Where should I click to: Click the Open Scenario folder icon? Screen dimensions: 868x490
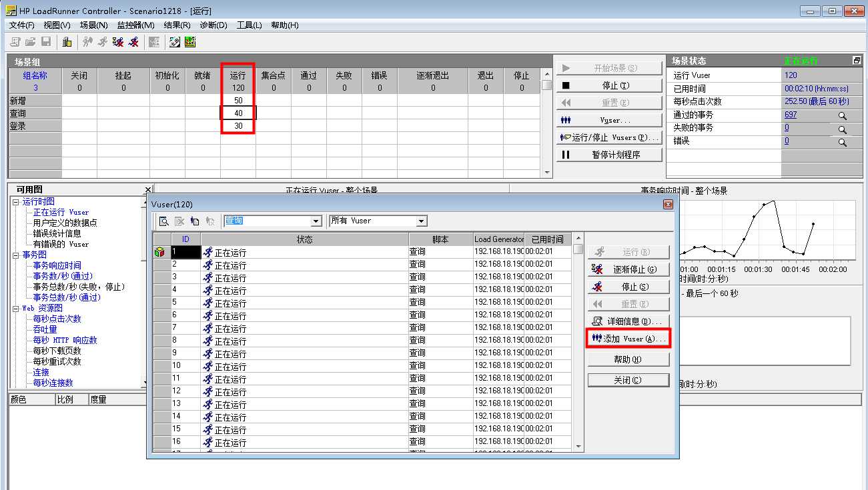(30, 42)
